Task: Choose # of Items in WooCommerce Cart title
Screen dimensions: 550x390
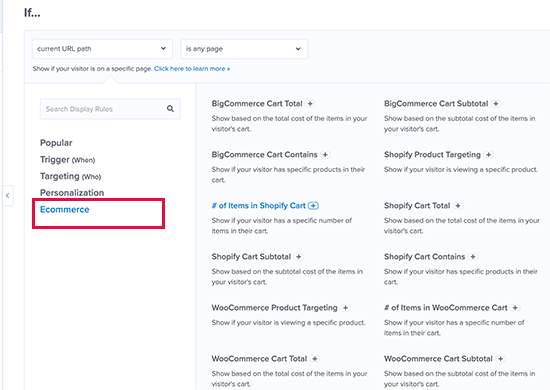Action: click(446, 308)
